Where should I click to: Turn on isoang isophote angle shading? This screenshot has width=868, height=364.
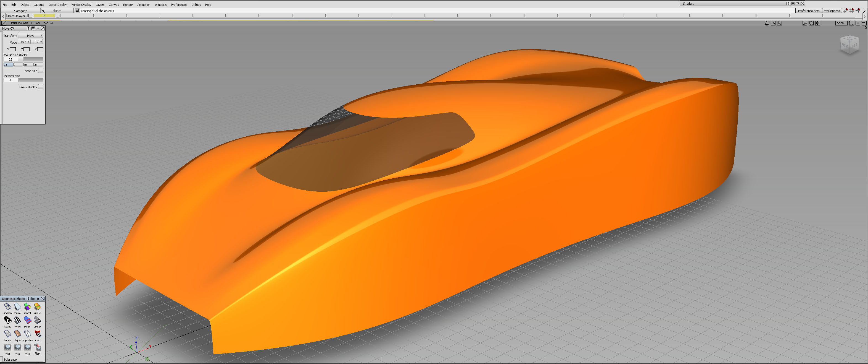point(7,320)
